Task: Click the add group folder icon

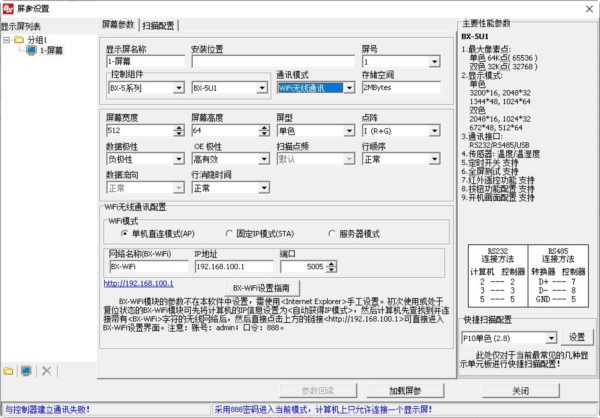Action: coord(9,371)
